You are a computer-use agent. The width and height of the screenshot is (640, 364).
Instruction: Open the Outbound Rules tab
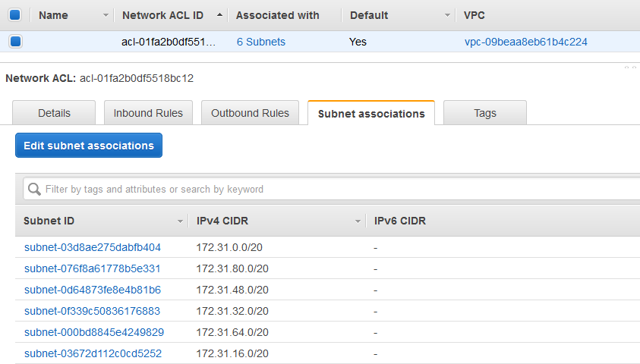pyautogui.click(x=250, y=113)
